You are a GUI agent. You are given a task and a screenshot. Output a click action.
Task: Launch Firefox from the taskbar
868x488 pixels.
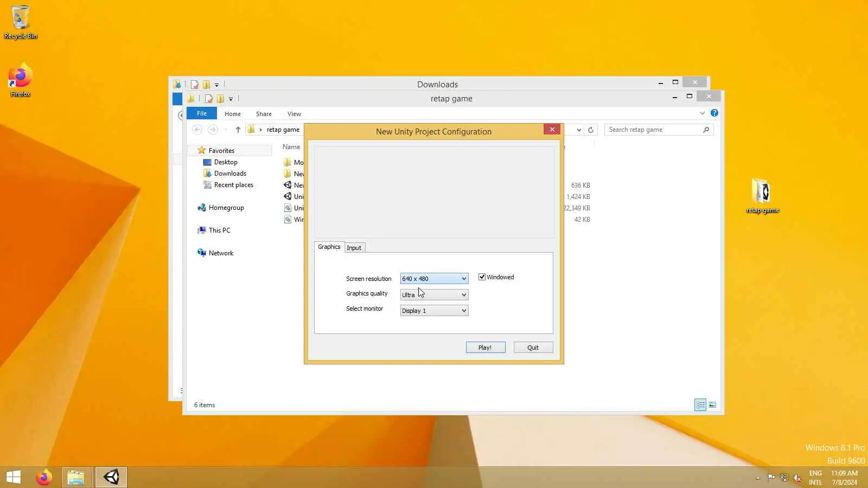pos(44,477)
